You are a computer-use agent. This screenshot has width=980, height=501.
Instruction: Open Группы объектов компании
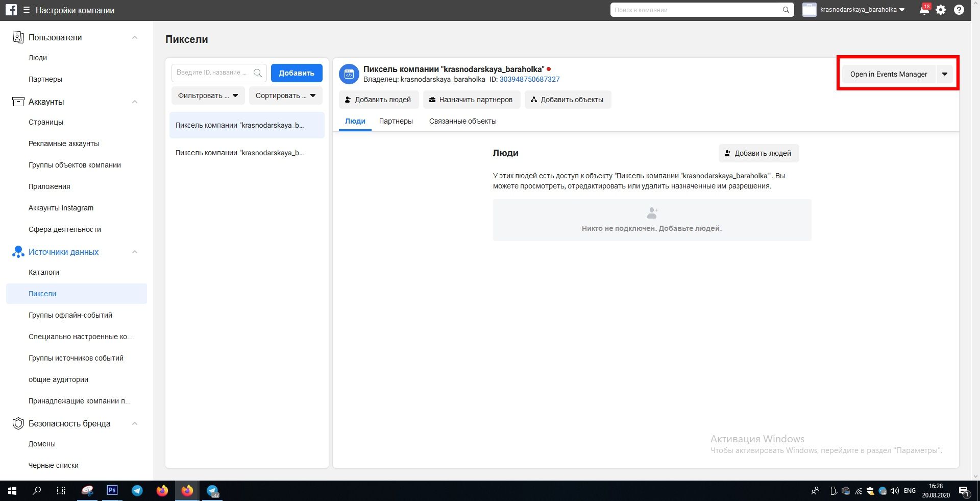tap(75, 165)
